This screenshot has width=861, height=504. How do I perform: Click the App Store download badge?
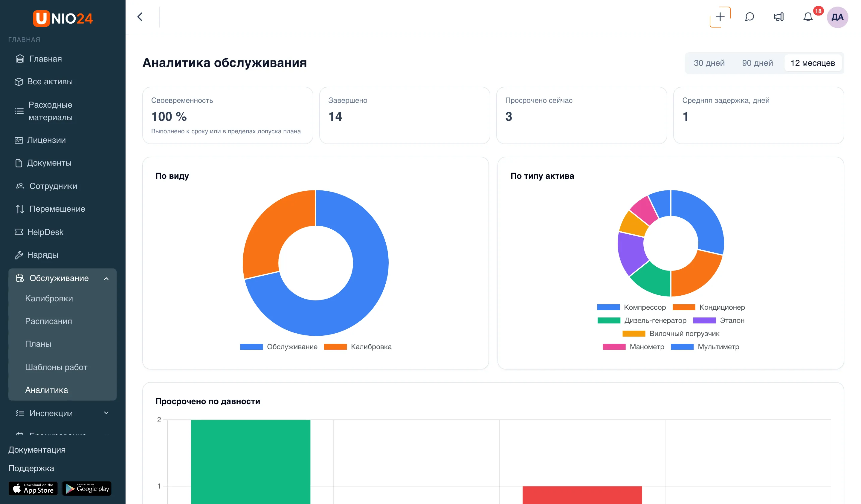[33, 489]
